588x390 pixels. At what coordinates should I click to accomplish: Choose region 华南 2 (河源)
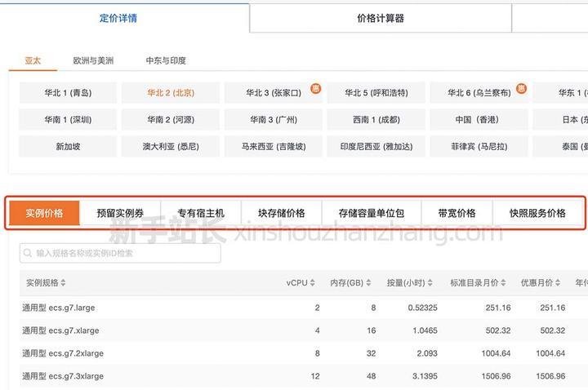pos(171,119)
